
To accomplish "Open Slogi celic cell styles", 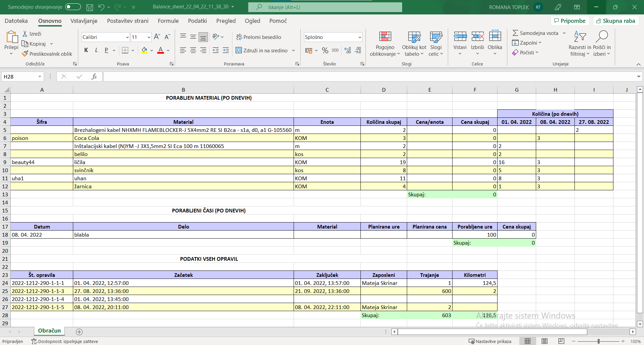I will [x=436, y=44].
